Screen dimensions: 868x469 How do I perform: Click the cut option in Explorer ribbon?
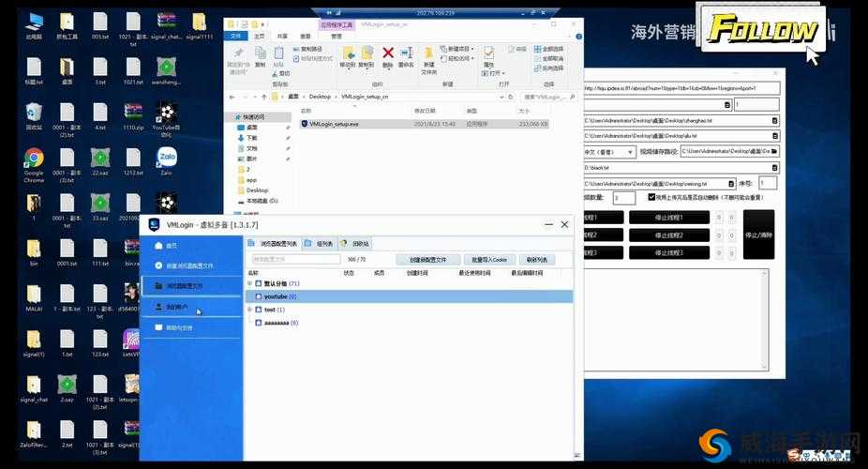coord(281,73)
